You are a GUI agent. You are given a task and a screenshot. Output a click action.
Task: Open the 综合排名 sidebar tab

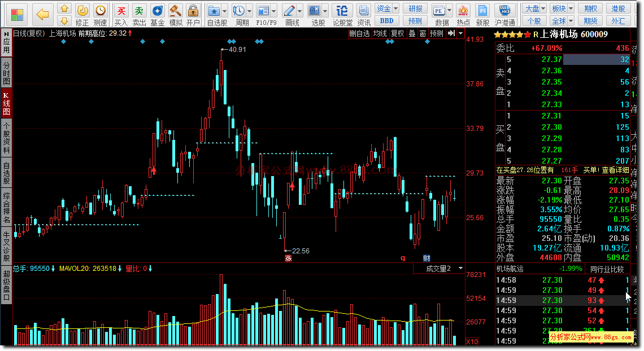tap(6, 208)
